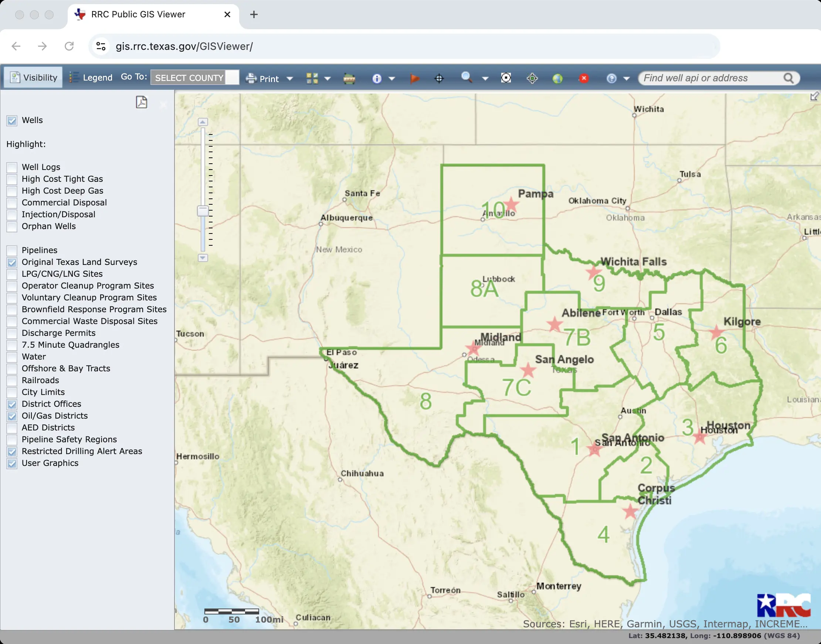Toggle the Orphan Wells highlight checkbox
This screenshot has height=644, width=821.
[12, 226]
